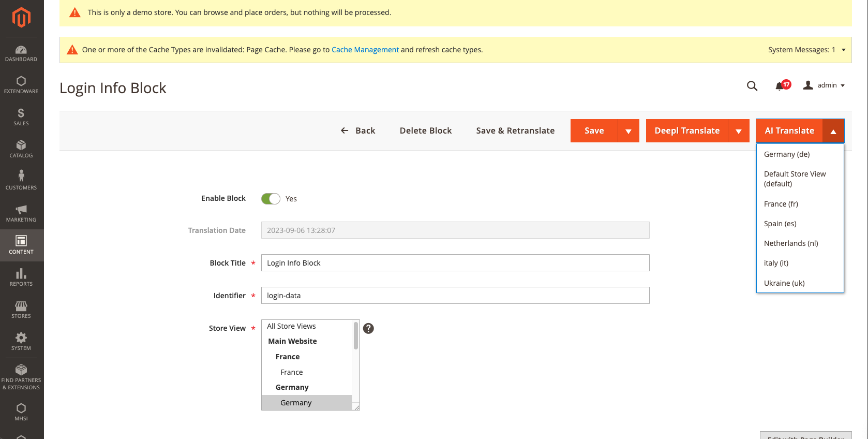Viewport: 868px width, 439px height.
Task: Choose Netherlands (nl) in translate menu
Action: pos(791,243)
